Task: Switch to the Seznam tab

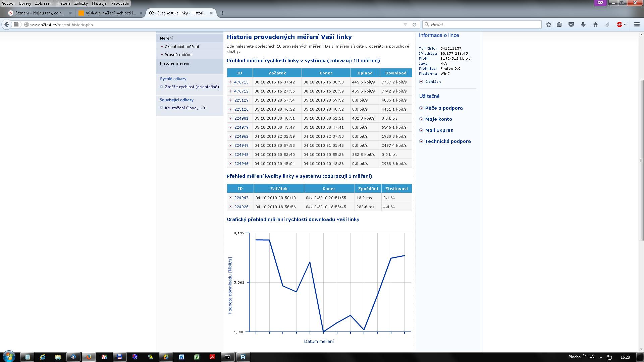Action: (x=40, y=13)
